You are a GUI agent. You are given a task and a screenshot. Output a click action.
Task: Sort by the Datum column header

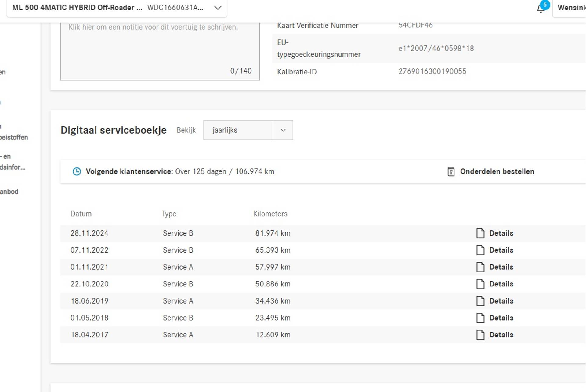pos(81,214)
